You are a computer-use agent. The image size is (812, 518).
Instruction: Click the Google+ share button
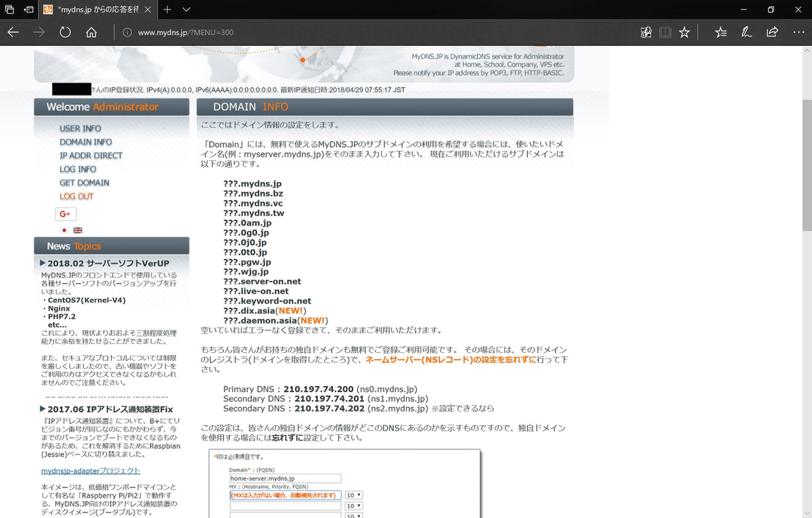coord(66,214)
